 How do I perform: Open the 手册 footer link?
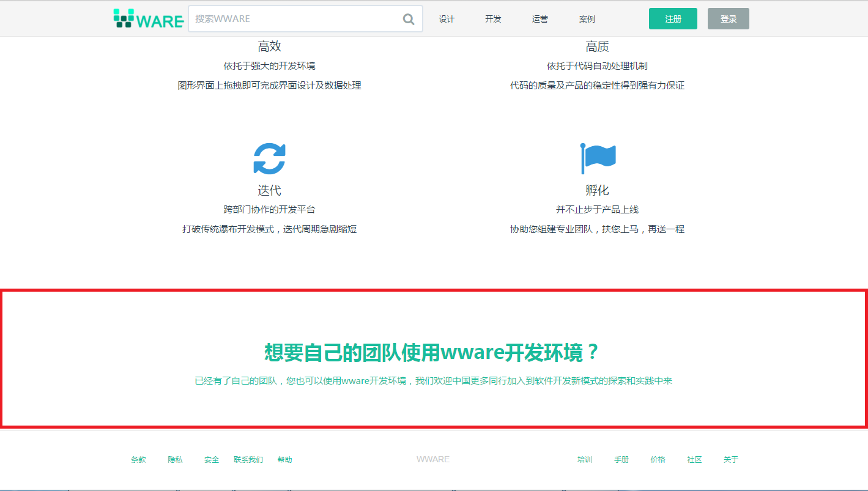pos(621,460)
